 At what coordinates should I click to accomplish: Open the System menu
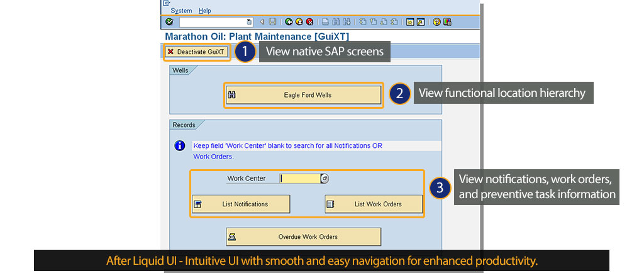click(x=181, y=11)
